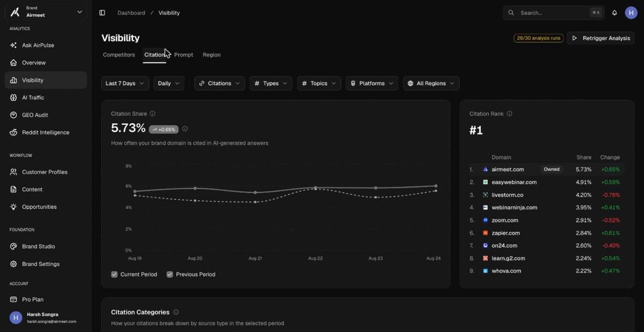Screen dimensions: 644x332
Task: Click the Ask AirPulse sparkle icon
Action: pyautogui.click(x=14, y=45)
